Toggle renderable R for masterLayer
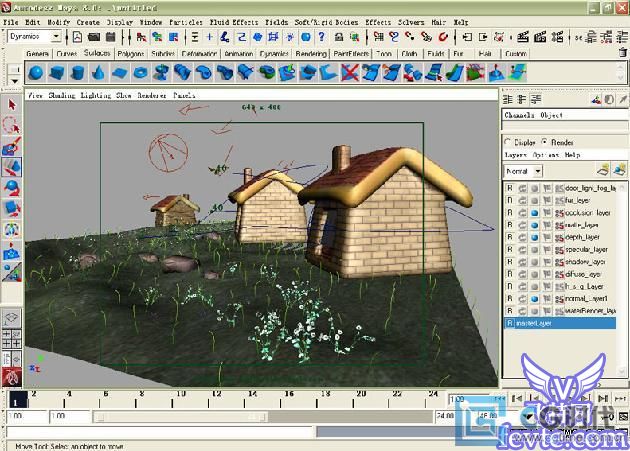Viewport: 630px width, 451px height. pyautogui.click(x=510, y=323)
